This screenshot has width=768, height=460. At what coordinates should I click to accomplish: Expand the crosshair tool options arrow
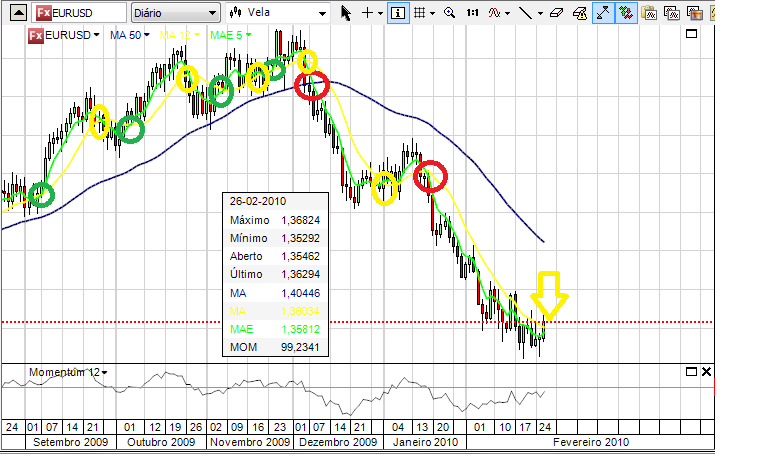pyautogui.click(x=381, y=14)
